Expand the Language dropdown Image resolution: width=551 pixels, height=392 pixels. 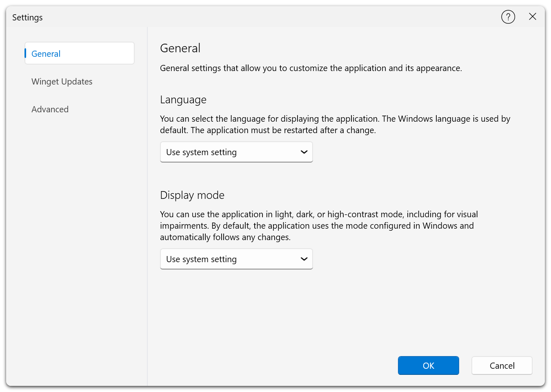pos(236,152)
